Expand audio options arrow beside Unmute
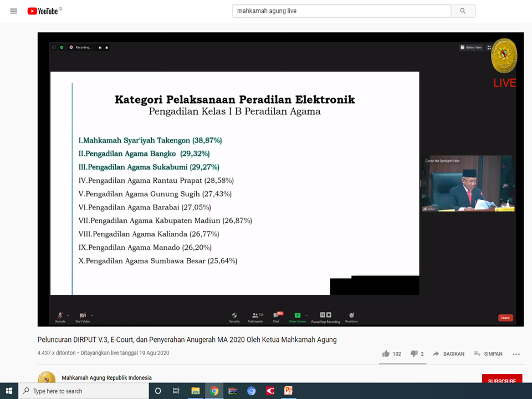 pyautogui.click(x=68, y=314)
